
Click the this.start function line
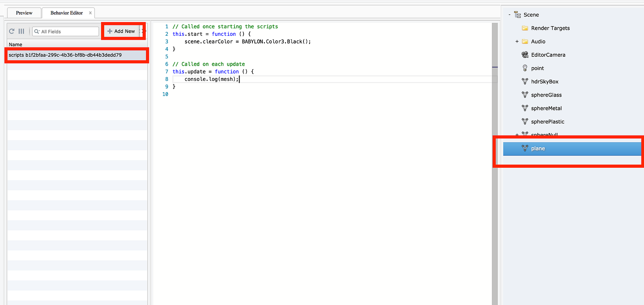(212, 34)
